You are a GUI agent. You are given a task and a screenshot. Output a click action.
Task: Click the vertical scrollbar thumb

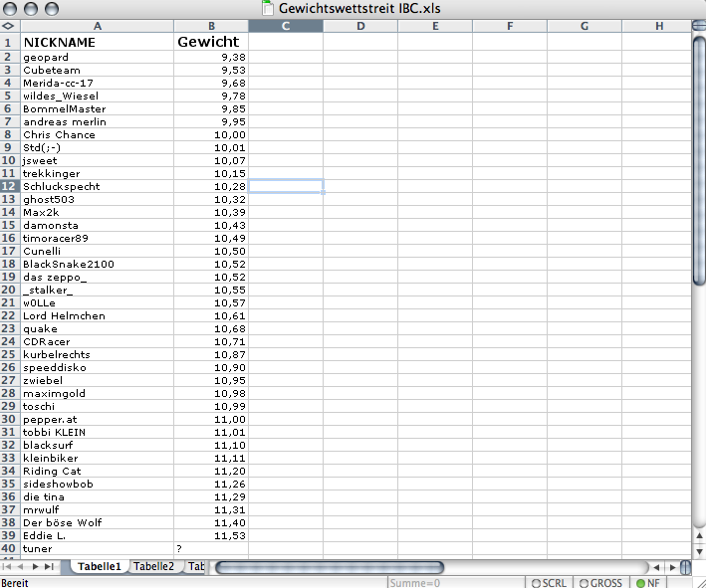(x=698, y=161)
